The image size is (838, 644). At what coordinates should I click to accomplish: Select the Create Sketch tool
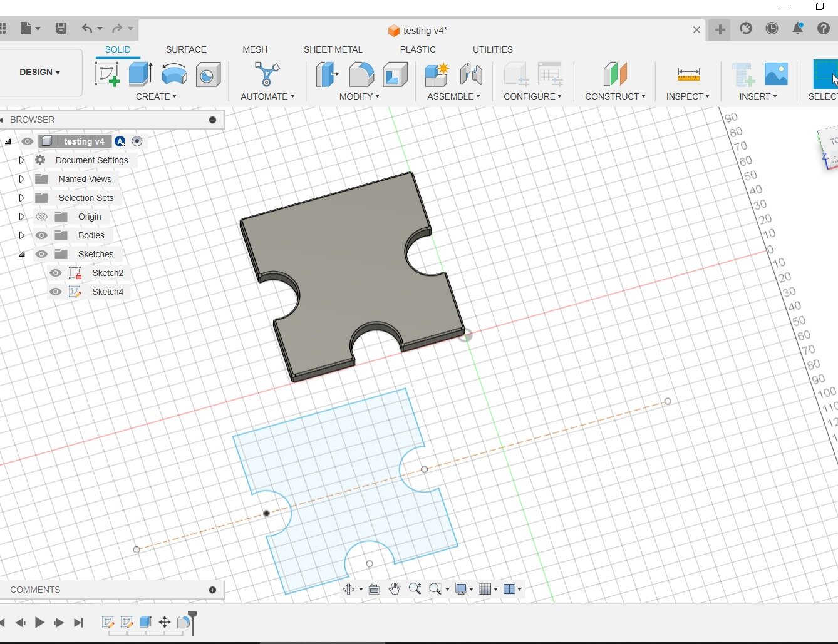pos(107,74)
